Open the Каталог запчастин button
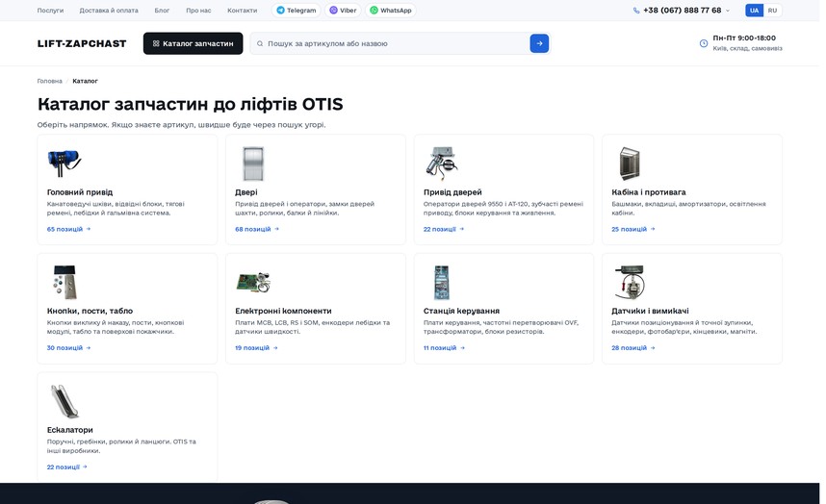Image resolution: width=826 pixels, height=504 pixels. [x=193, y=43]
